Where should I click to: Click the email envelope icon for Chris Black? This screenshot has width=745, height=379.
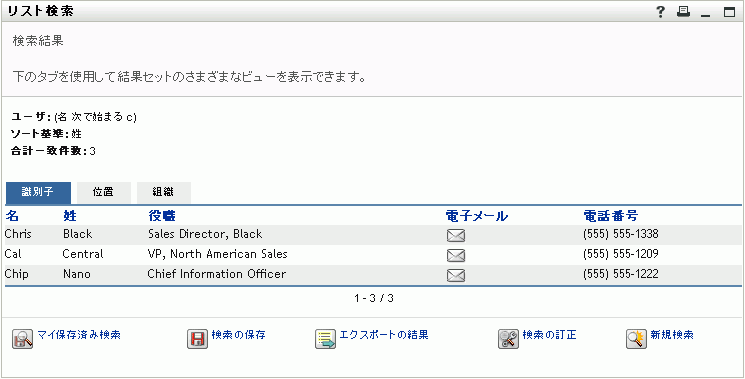[x=456, y=236]
